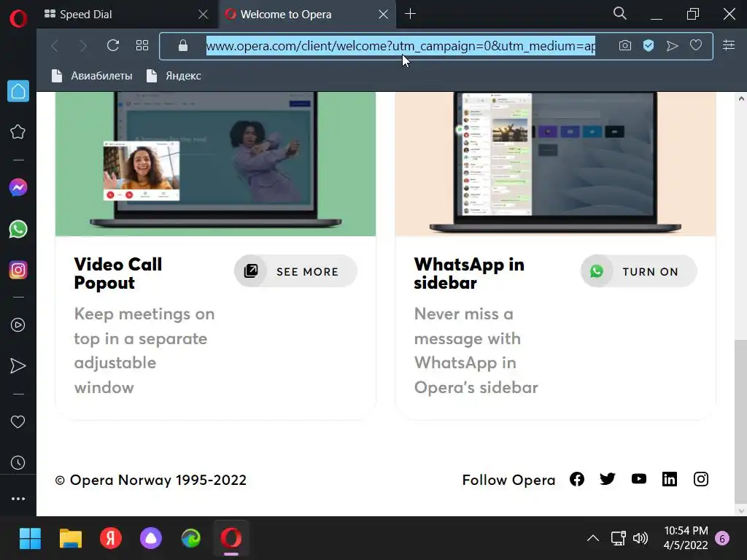Click See More for Video Call Popout

(x=296, y=271)
